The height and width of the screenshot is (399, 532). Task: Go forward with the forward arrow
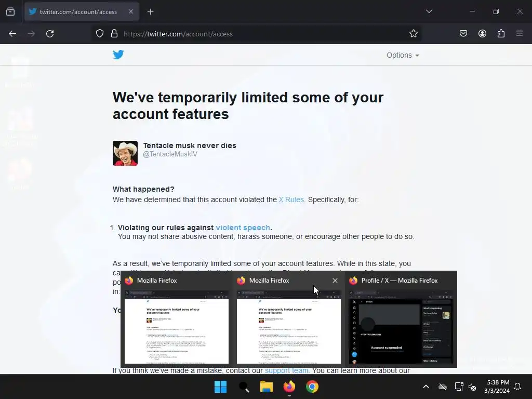(x=31, y=34)
